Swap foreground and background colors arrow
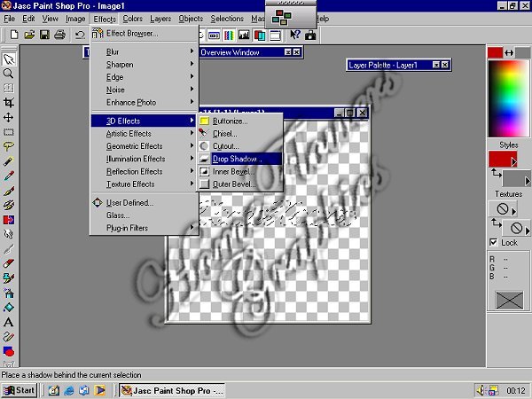The height and width of the screenshot is (399, 532). click(509, 52)
